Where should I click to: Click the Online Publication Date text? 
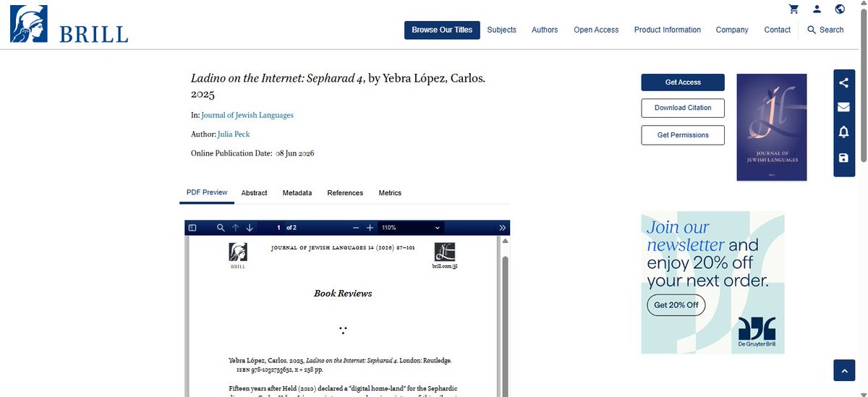click(252, 153)
